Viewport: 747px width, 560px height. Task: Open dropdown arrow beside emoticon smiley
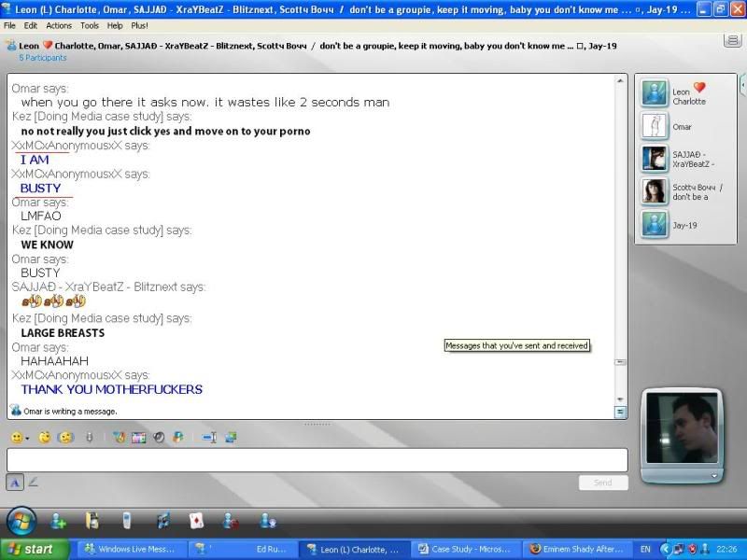click(27, 439)
